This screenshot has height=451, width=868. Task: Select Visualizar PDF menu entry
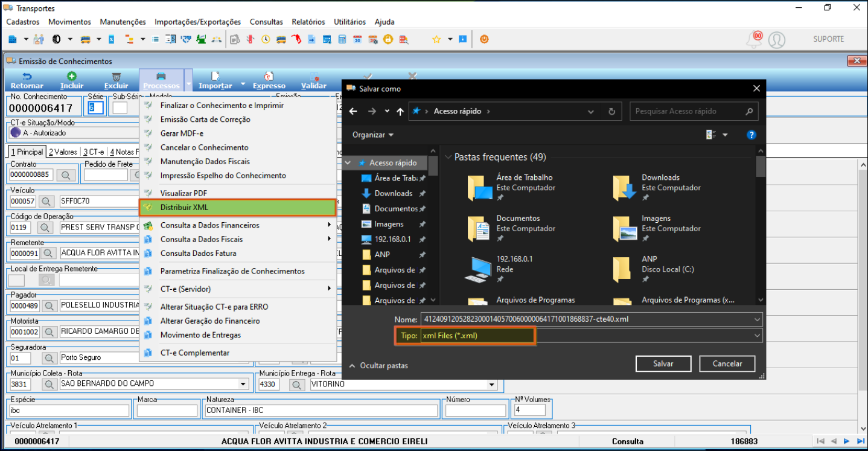(x=237, y=193)
